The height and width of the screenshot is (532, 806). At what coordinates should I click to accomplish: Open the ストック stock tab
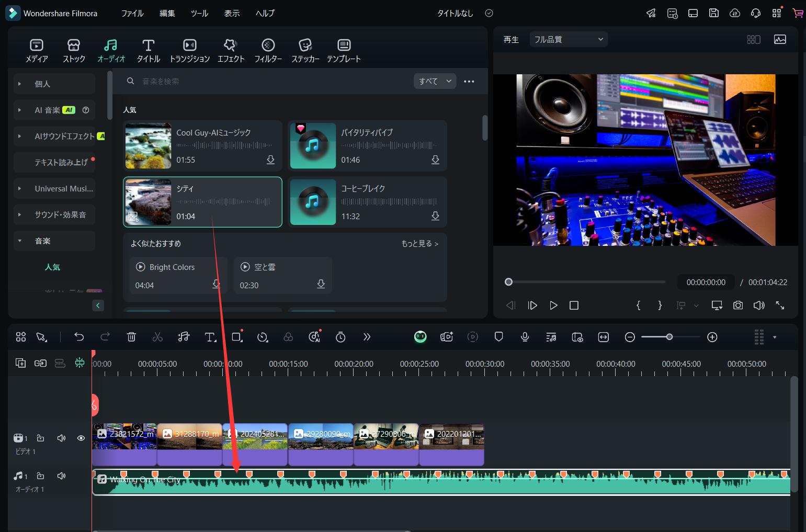(74, 51)
